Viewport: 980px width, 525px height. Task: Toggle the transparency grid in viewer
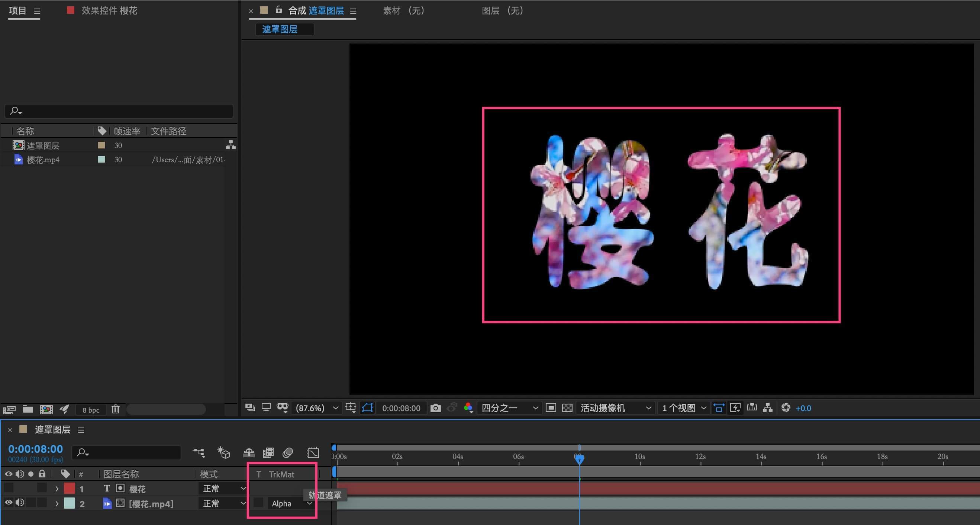pyautogui.click(x=567, y=408)
